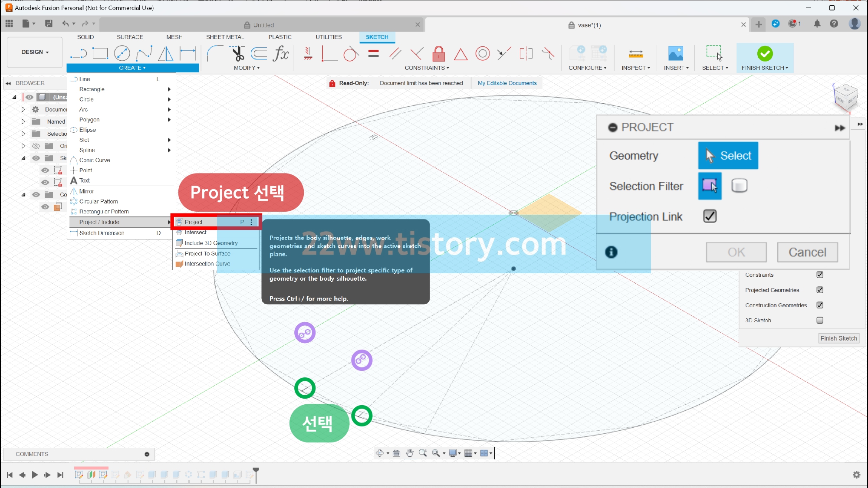This screenshot has height=488, width=868.
Task: Click Cancel in the PROJECT dialog
Action: click(x=807, y=252)
